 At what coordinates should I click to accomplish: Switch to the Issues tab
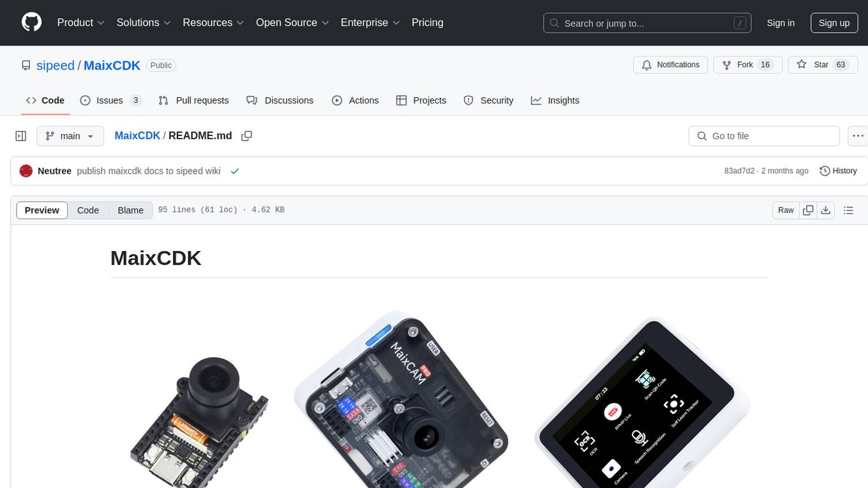point(110,100)
